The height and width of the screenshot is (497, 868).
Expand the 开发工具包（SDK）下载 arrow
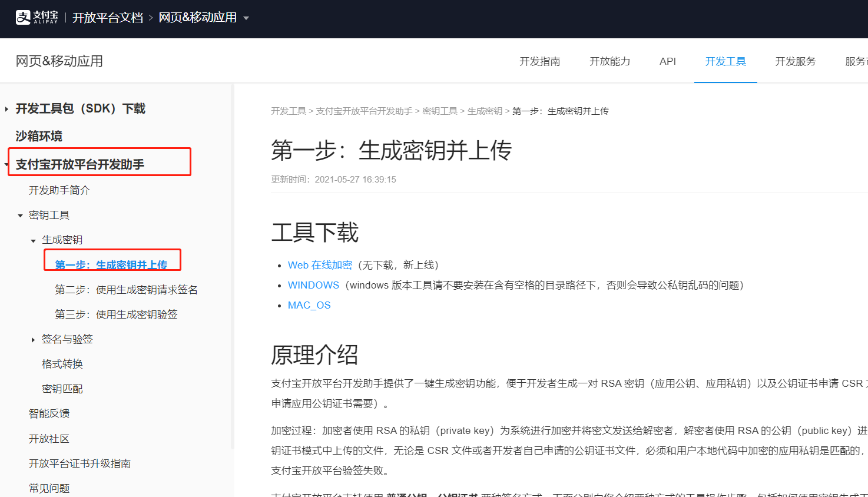coord(6,109)
